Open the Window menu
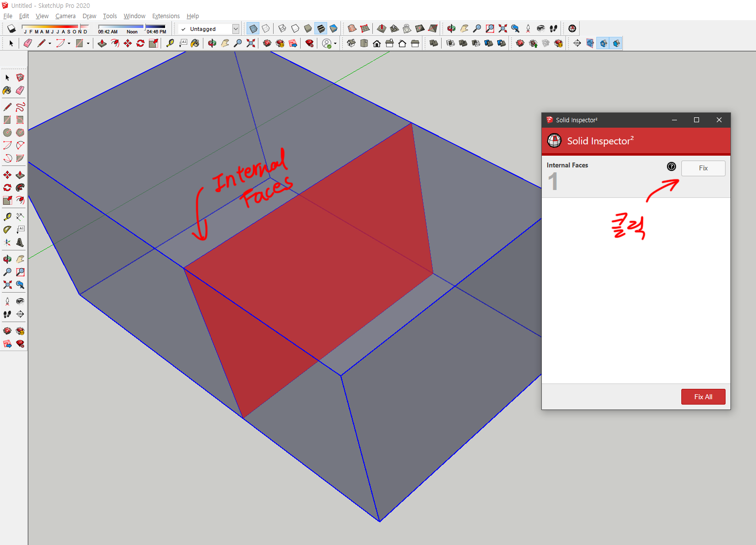Image resolution: width=756 pixels, height=545 pixels. point(135,16)
